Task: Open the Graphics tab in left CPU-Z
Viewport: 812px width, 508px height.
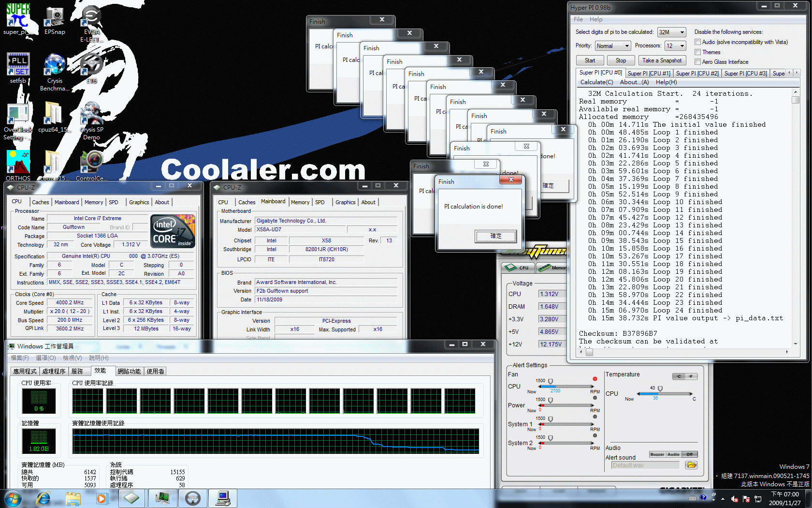Action: click(x=139, y=202)
